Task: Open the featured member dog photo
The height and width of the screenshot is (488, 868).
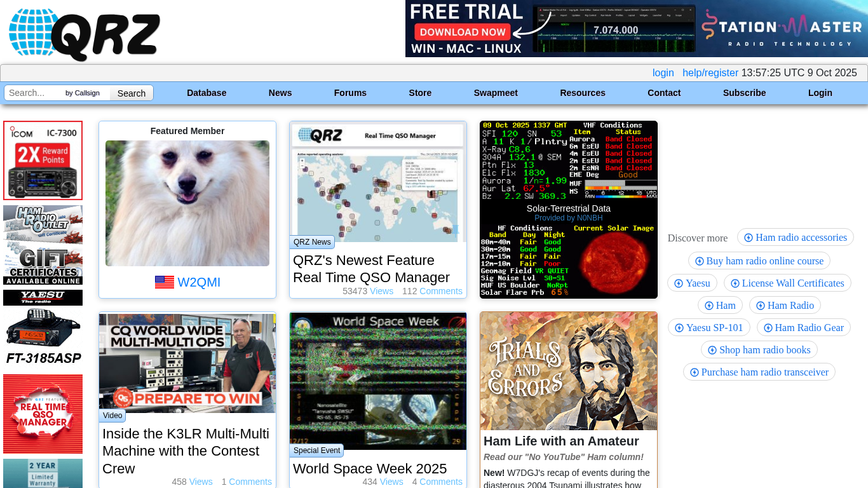Action: click(187, 203)
